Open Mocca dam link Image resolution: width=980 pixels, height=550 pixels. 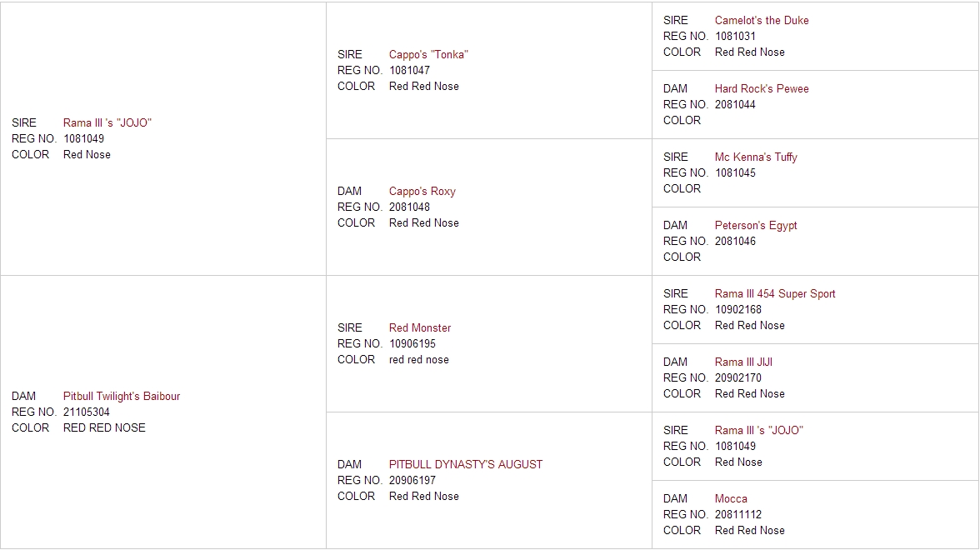pos(731,498)
